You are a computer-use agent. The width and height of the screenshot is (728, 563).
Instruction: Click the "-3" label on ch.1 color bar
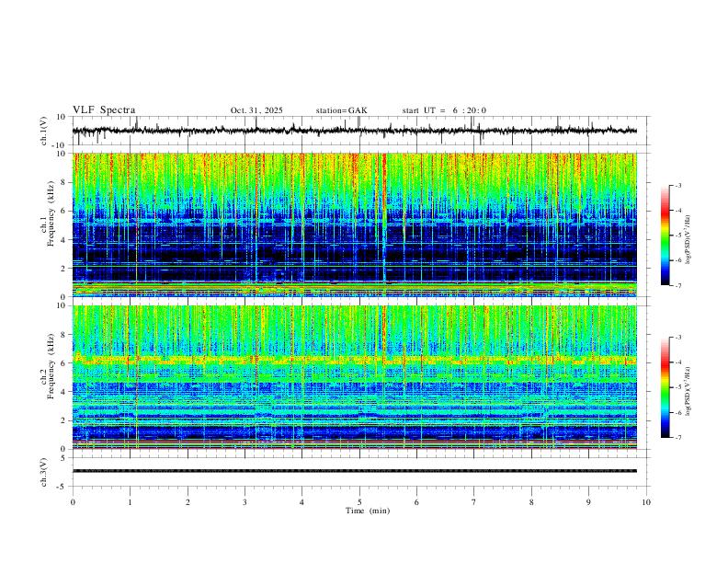click(678, 185)
